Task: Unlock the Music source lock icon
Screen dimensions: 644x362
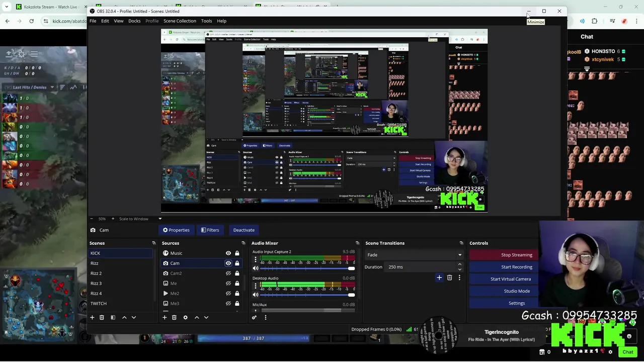Action: [237, 253]
